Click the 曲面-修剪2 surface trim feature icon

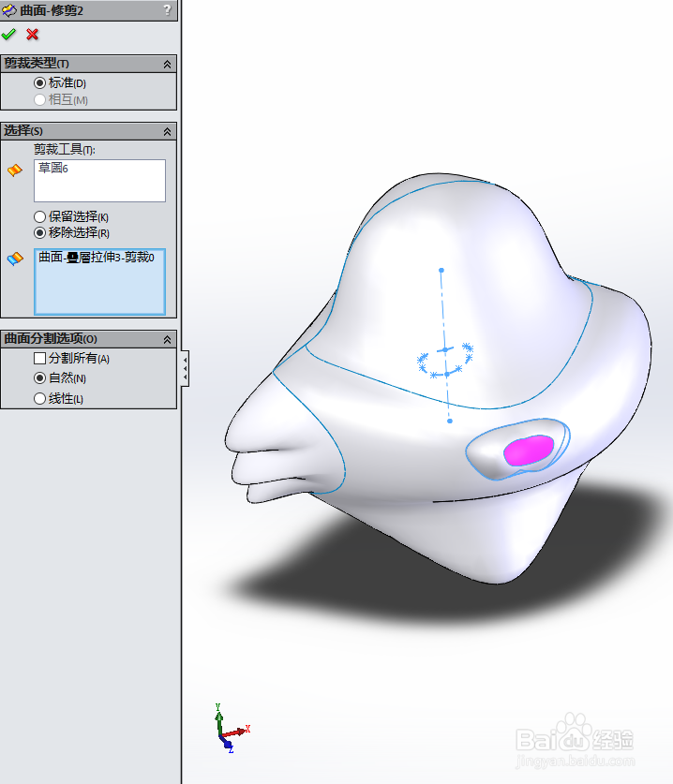[x=9, y=10]
